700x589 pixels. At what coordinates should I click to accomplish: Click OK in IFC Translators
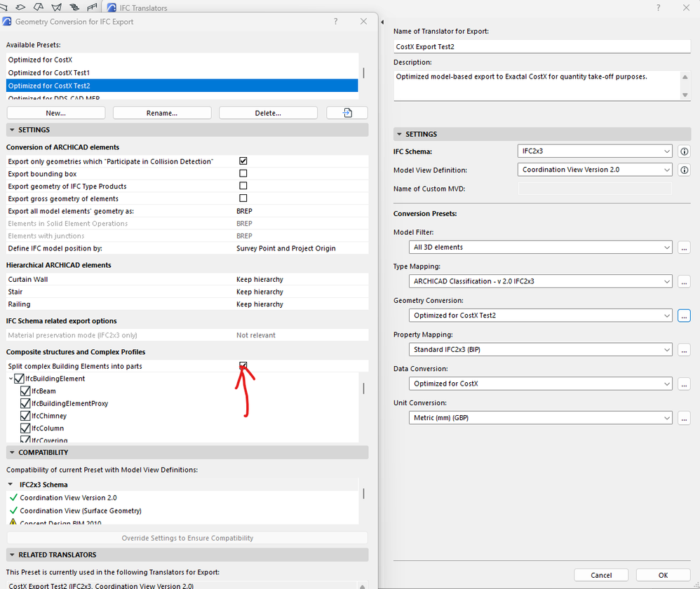[664, 575]
